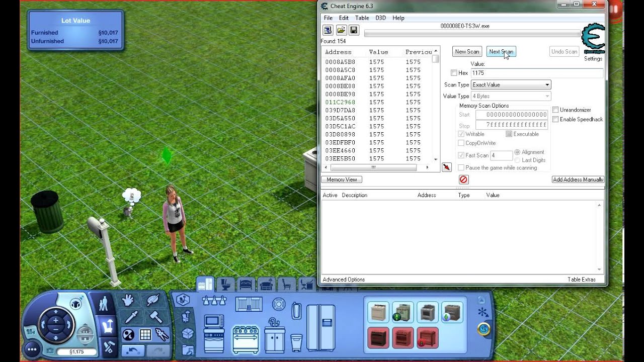This screenshot has width=644, height=362.
Task: Open the family inventory box icon
Action: (188, 333)
